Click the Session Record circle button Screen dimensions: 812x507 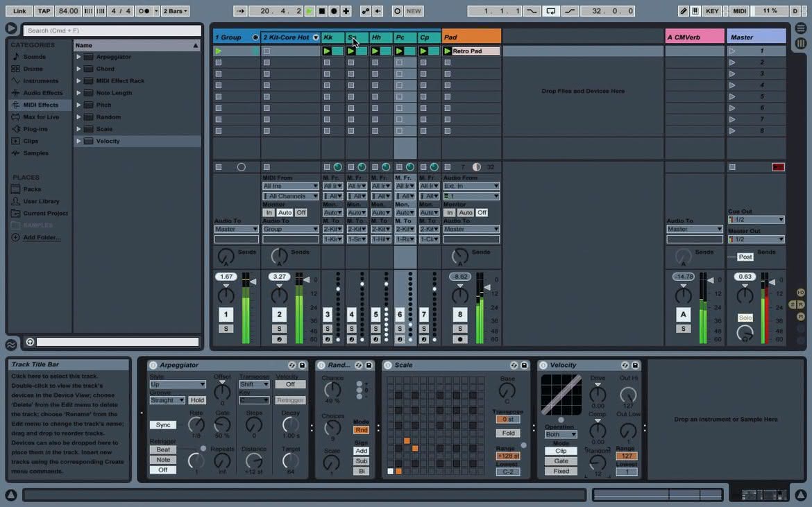[397, 11]
